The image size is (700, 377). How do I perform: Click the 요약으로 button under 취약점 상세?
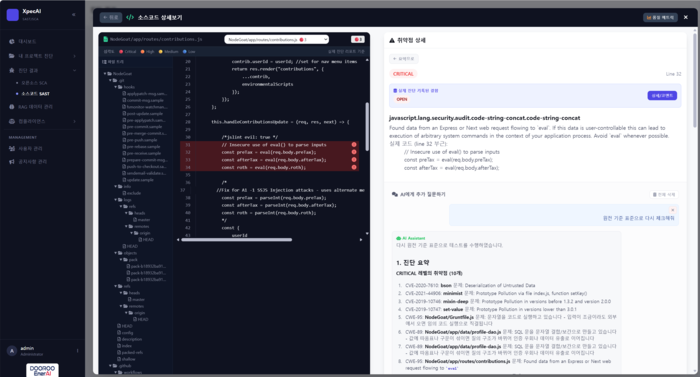[404, 59]
